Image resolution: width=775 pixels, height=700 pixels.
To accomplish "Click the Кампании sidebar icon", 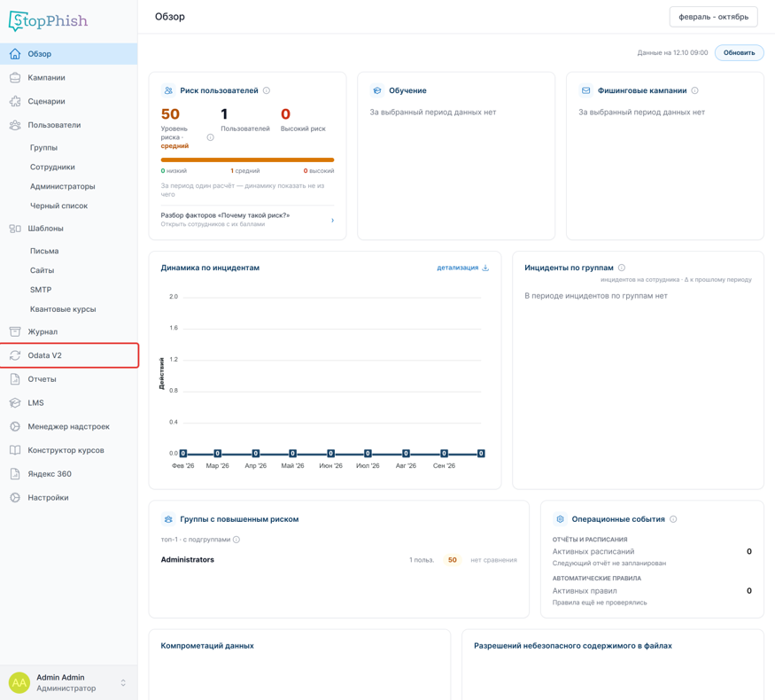I will tap(15, 78).
